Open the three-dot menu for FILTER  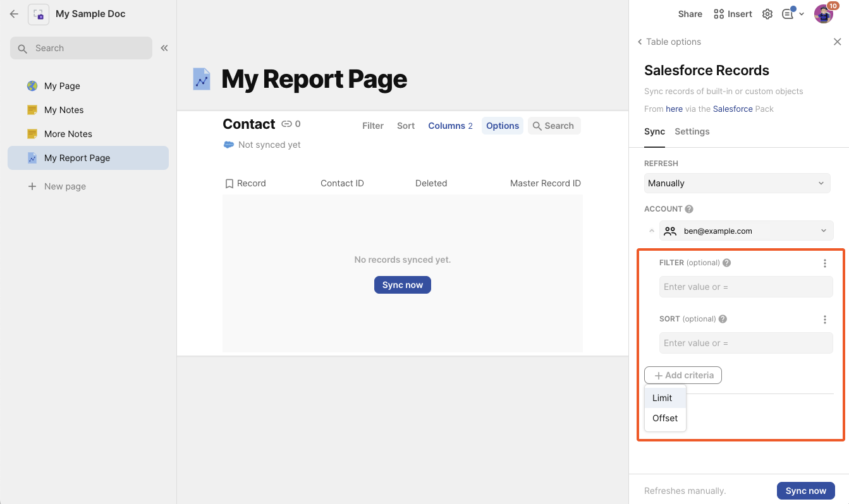[825, 263]
